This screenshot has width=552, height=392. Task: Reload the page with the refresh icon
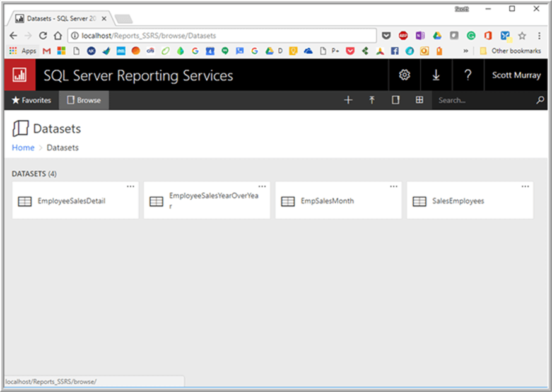pyautogui.click(x=43, y=35)
